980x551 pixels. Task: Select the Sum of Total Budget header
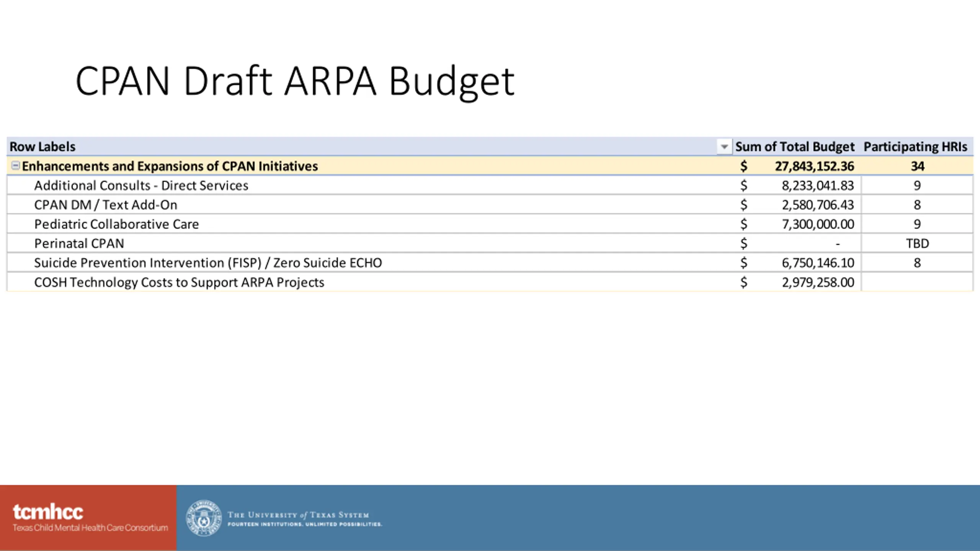click(x=795, y=147)
